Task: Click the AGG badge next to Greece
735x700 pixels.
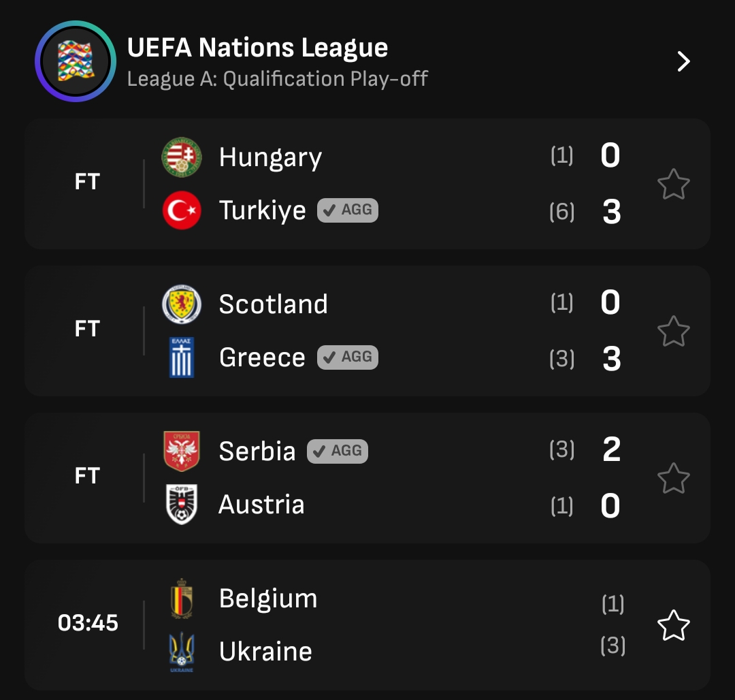Action: point(347,357)
